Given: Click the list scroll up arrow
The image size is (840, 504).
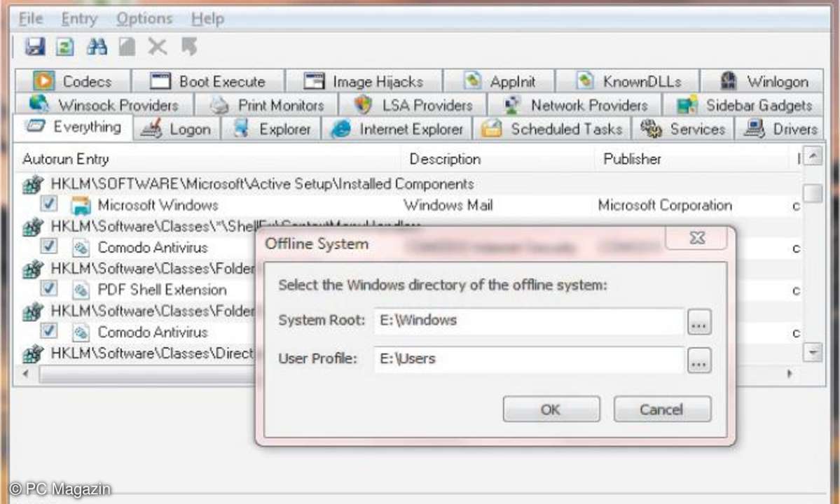Looking at the screenshot, I should click(x=813, y=156).
